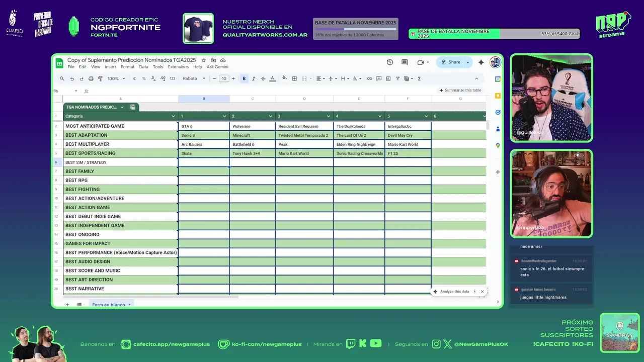644x362 pixels.
Task: Insert a chart
Action: 388,78
